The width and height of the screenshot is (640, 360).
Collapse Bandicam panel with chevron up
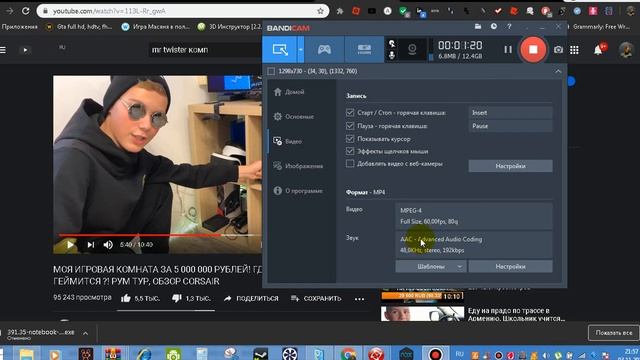[x=558, y=71]
